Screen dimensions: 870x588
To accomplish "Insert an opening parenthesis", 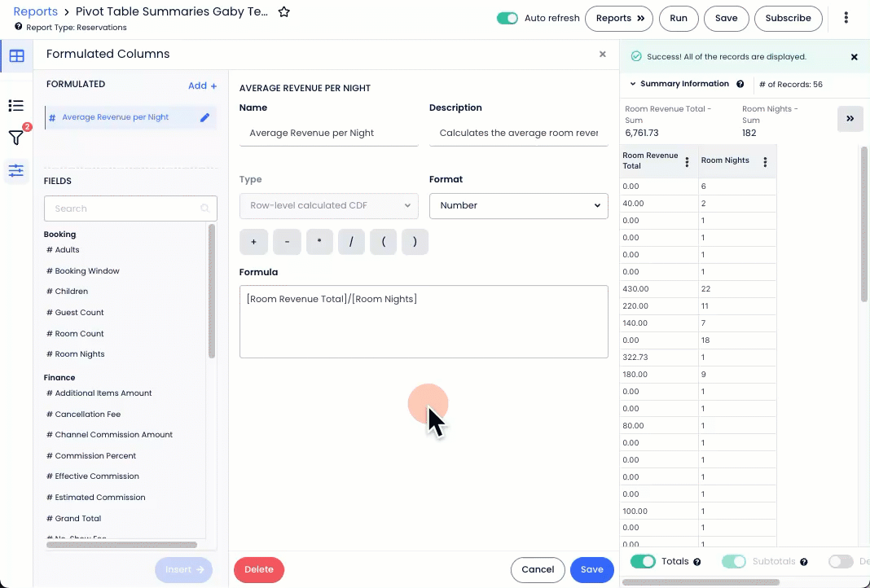I will (x=384, y=242).
